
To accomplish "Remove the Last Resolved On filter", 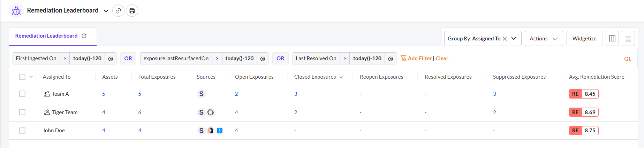I will click(x=391, y=59).
